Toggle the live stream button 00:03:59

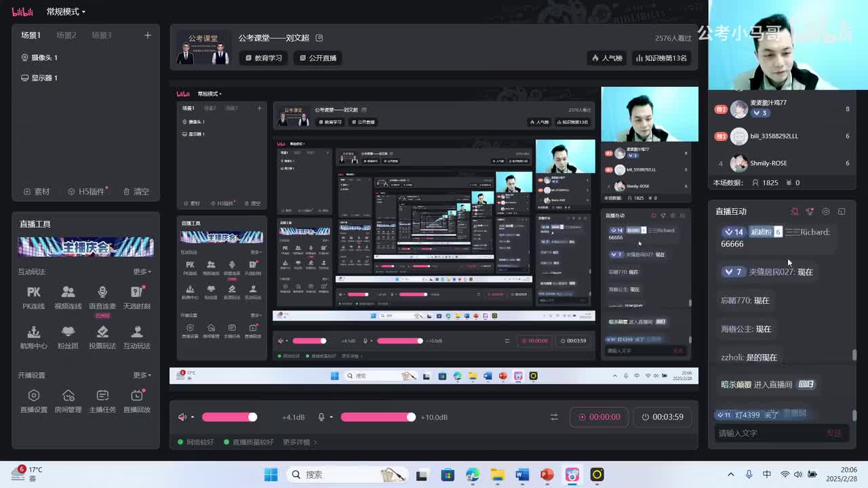click(x=663, y=417)
